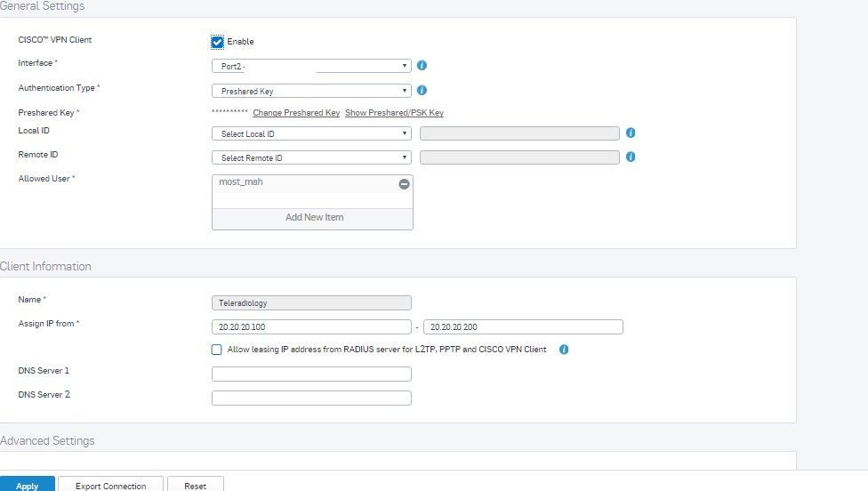Click the Reset button
868x491 pixels.
[196, 484]
